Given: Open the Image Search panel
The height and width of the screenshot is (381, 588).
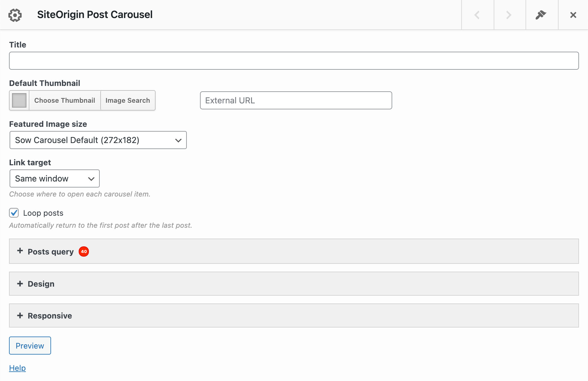Looking at the screenshot, I should tap(128, 100).
